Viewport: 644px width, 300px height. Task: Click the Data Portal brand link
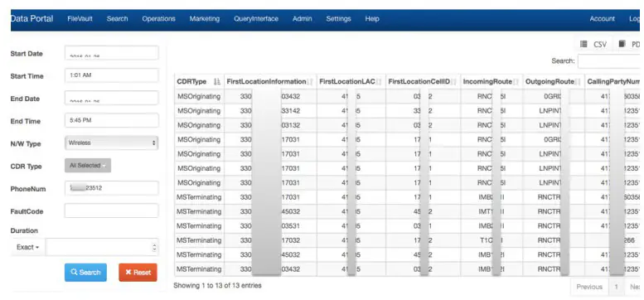tap(32, 18)
